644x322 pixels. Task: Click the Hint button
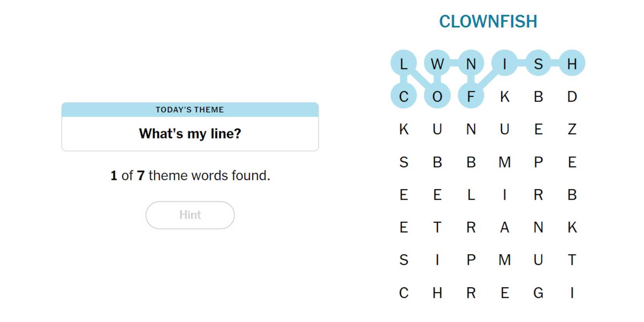click(x=190, y=215)
